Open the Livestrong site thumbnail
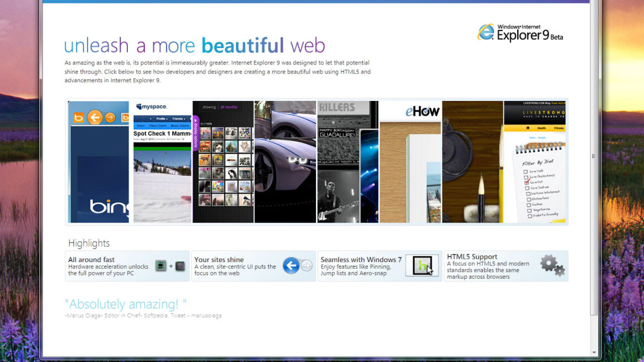The width and height of the screenshot is (644, 362). (535, 162)
